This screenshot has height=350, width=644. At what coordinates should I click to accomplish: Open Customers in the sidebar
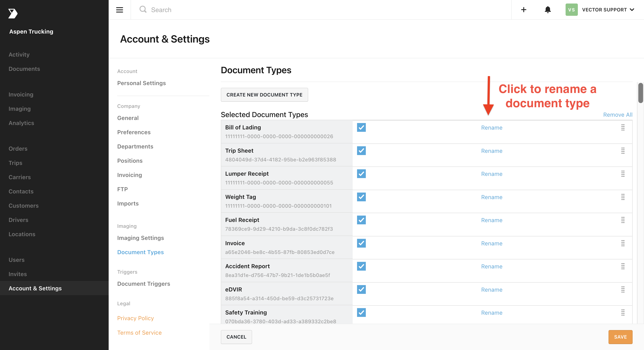23,206
